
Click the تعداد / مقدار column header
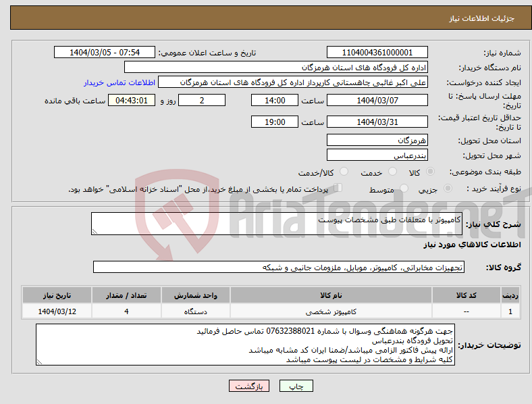(x=126, y=295)
